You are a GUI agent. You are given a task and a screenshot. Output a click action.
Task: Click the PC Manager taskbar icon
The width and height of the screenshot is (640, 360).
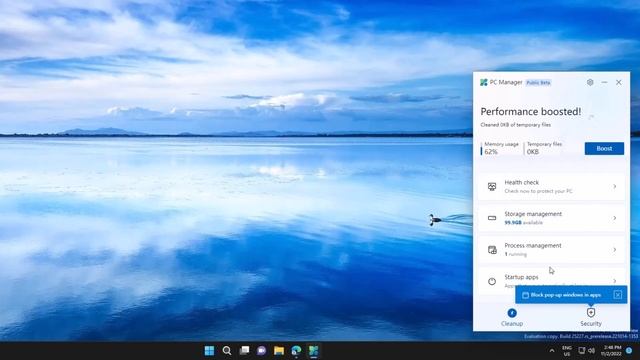pos(313,351)
